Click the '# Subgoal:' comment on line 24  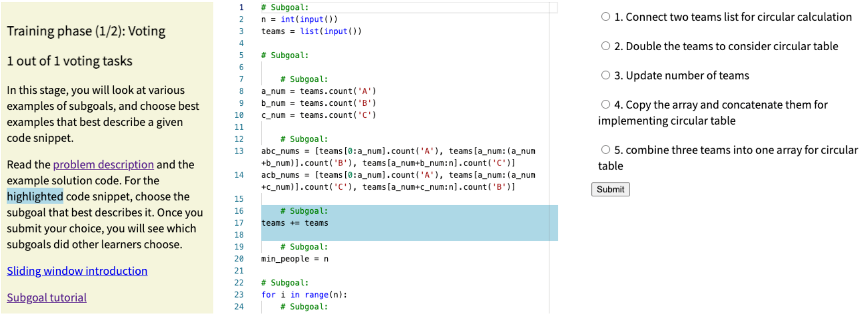pos(304,307)
